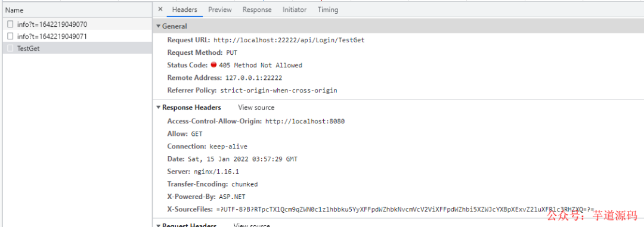The width and height of the screenshot is (644, 227).
Task: Click the Transfer-Encoding value chunked
Action: (x=244, y=184)
